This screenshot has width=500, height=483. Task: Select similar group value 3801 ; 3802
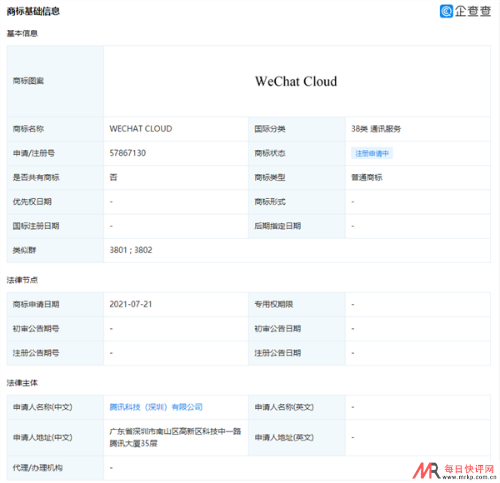(131, 250)
